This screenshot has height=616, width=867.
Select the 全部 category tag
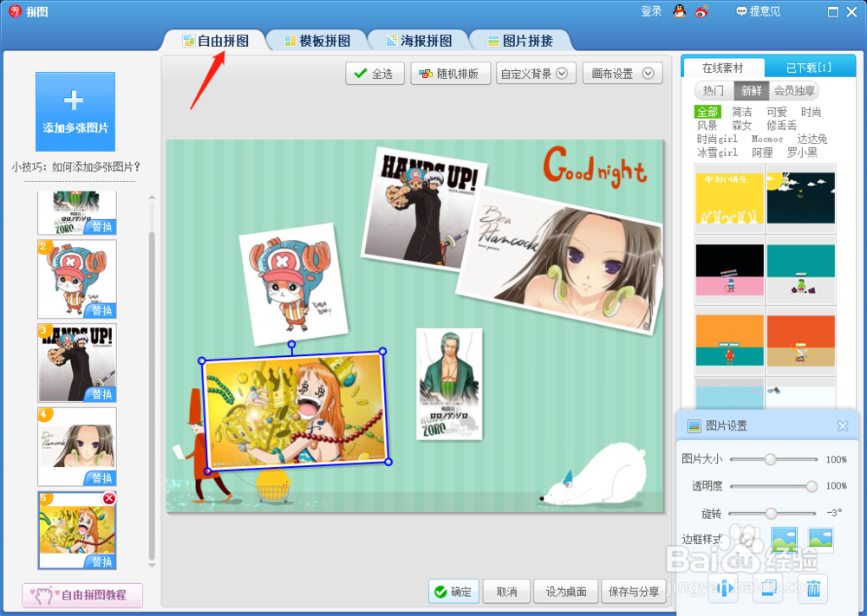[x=707, y=112]
